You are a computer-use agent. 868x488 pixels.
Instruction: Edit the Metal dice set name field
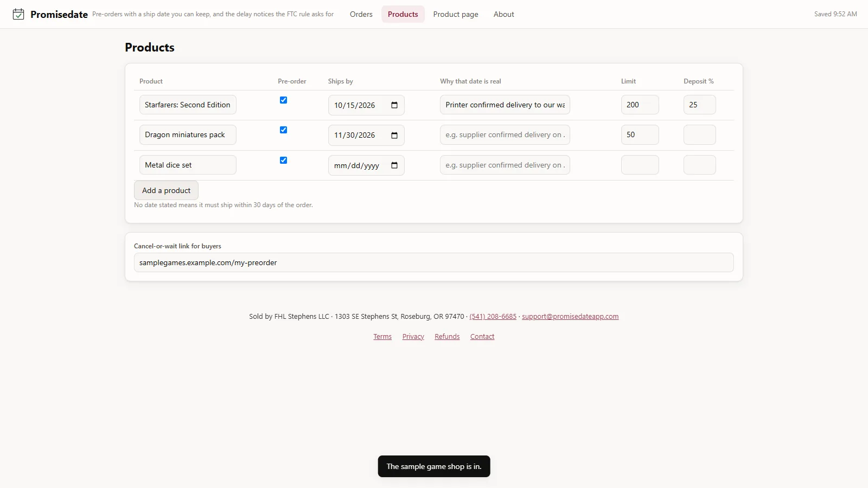tap(188, 165)
